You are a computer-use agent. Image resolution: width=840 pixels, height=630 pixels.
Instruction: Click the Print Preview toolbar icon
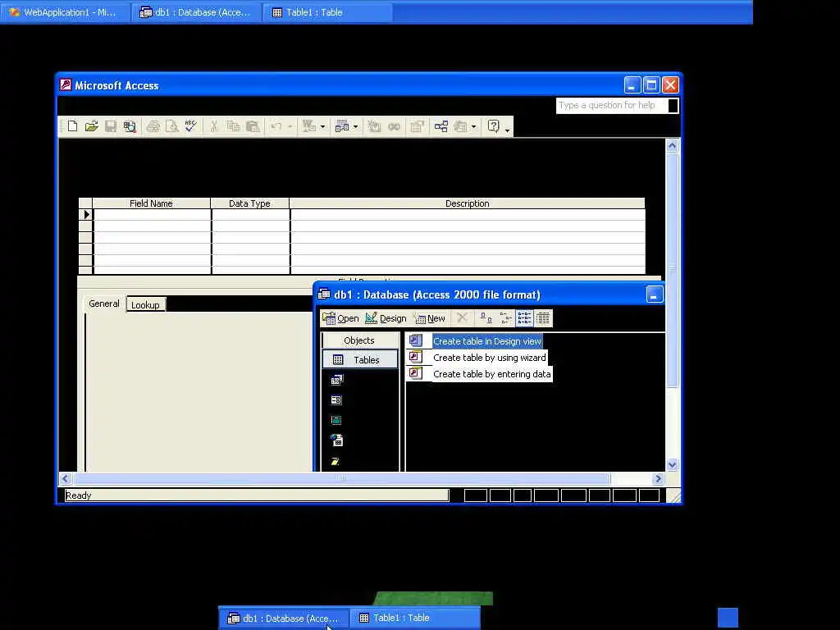click(x=172, y=126)
